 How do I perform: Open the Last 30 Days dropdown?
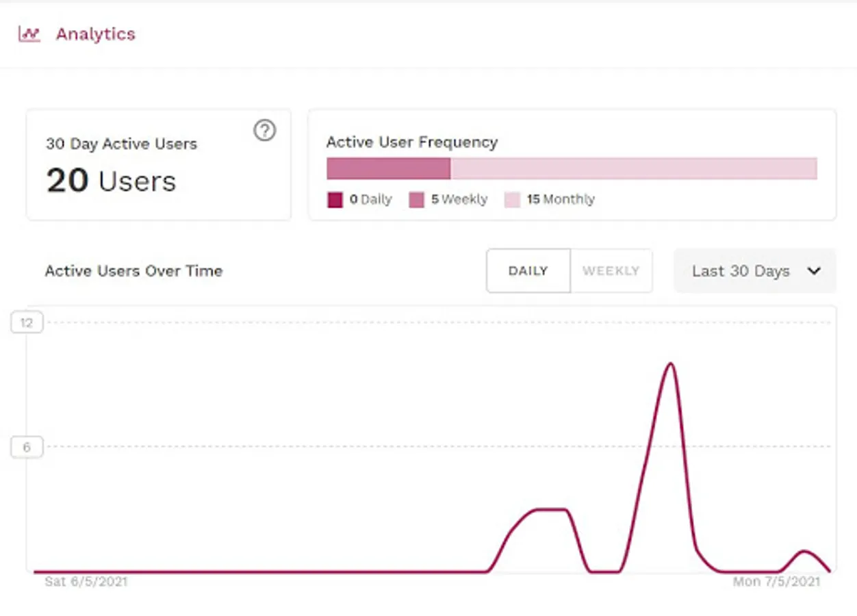pos(754,271)
